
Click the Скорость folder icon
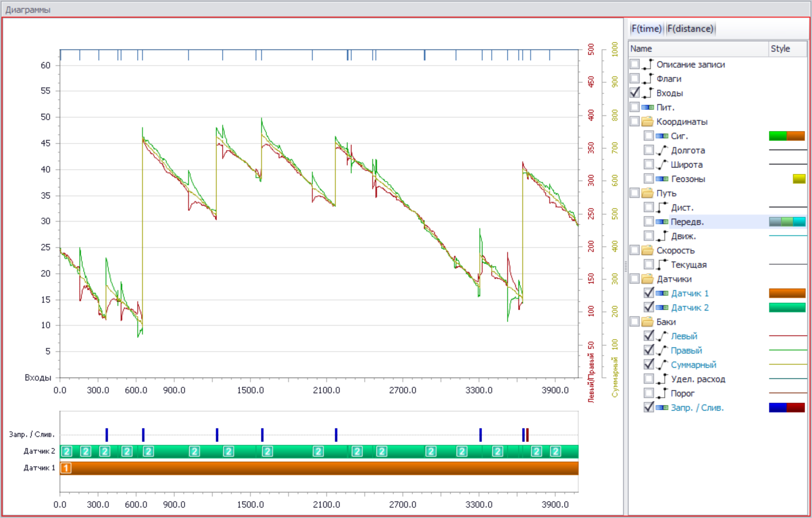point(647,250)
